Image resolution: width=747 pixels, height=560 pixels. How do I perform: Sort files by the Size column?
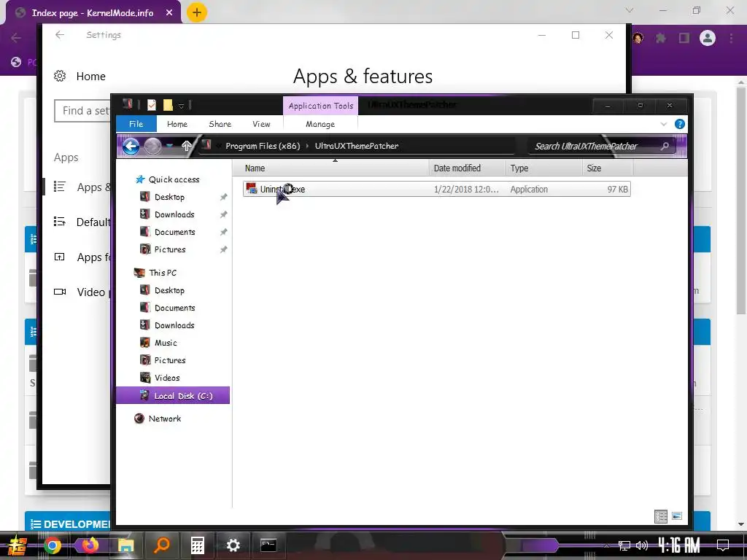pyautogui.click(x=608, y=168)
